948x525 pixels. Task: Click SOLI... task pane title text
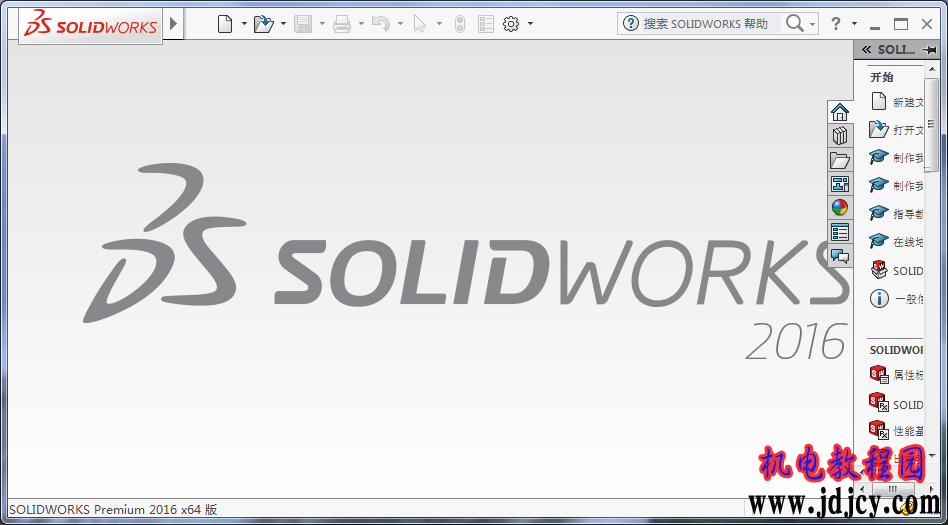(x=897, y=50)
